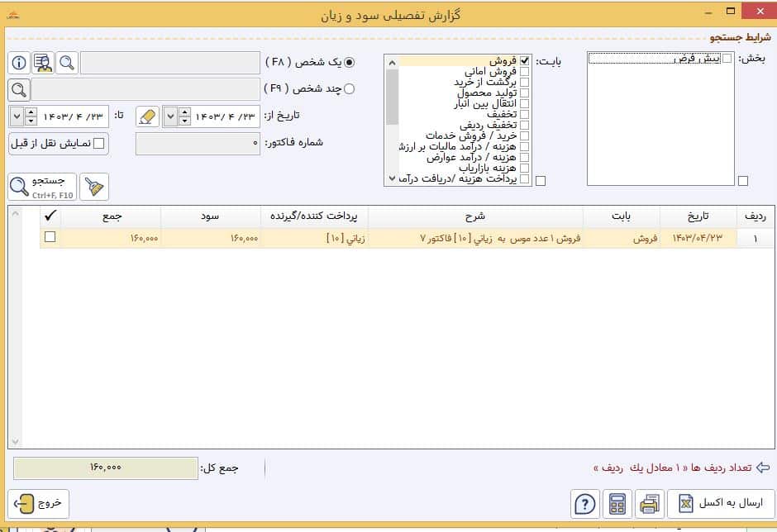Enable the برگشت از خرید checkbox

(x=524, y=83)
